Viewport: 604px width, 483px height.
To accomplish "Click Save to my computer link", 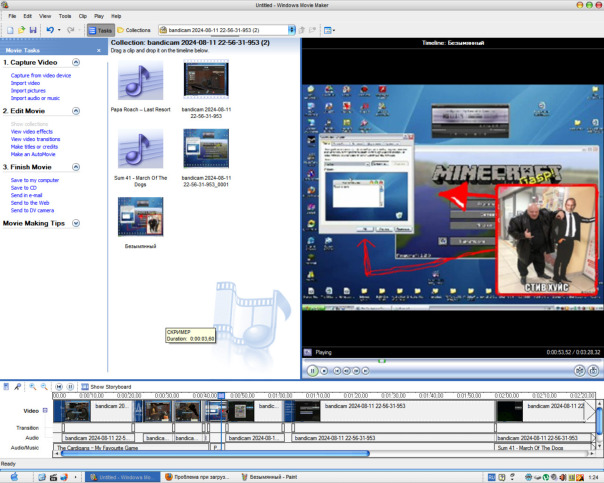I will (x=35, y=180).
